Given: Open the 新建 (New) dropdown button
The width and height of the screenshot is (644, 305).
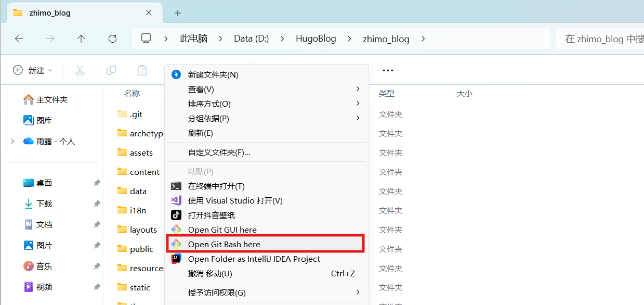Looking at the screenshot, I should tap(32, 70).
